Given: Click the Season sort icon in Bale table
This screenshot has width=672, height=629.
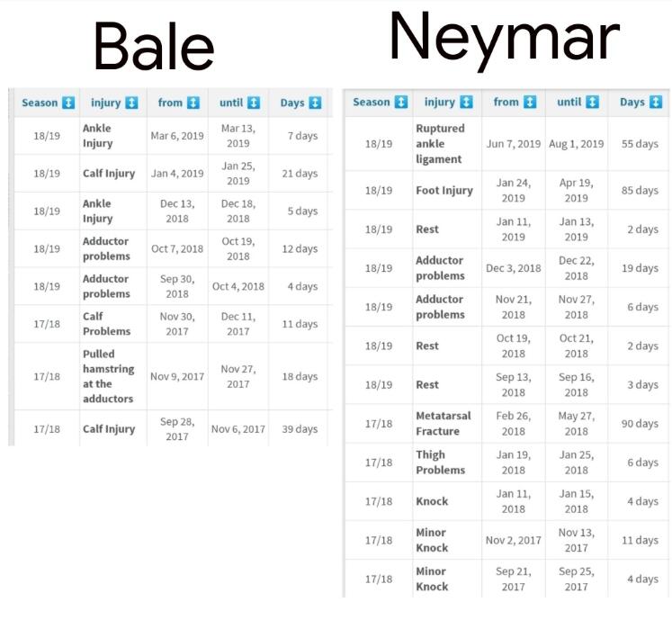Looking at the screenshot, I should 68,103.
